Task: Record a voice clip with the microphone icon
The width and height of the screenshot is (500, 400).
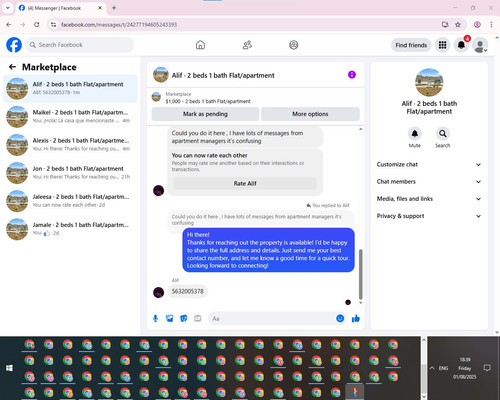Action: tap(155, 318)
